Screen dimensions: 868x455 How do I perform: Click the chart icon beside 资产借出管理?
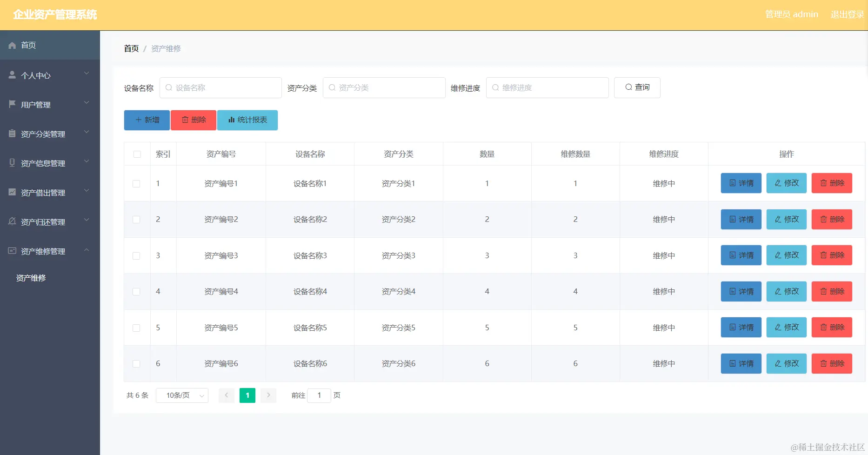(x=12, y=192)
